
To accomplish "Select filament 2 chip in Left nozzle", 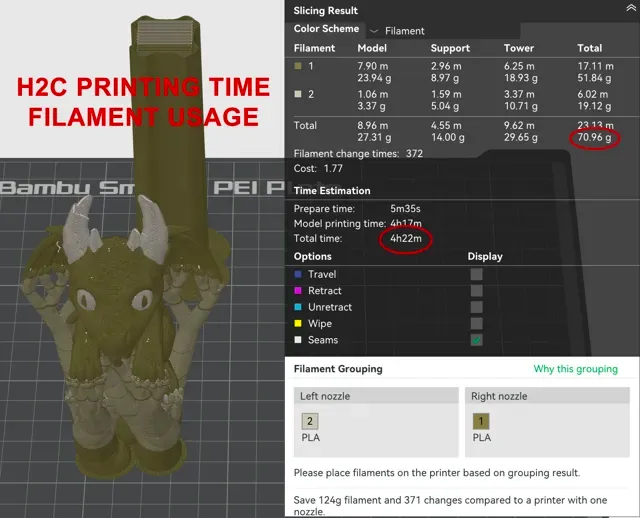I will click(x=310, y=421).
